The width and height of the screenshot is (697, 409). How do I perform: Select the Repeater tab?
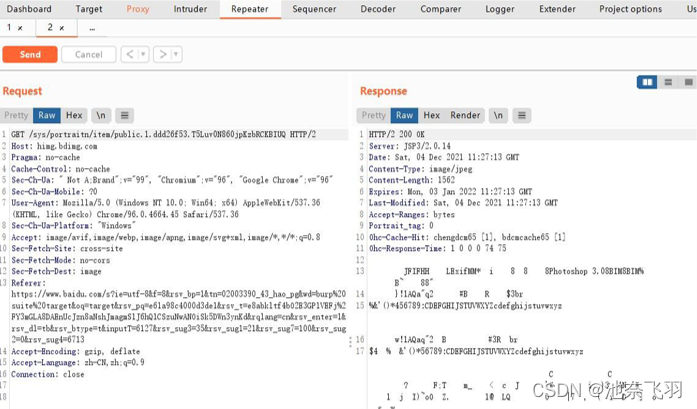250,9
